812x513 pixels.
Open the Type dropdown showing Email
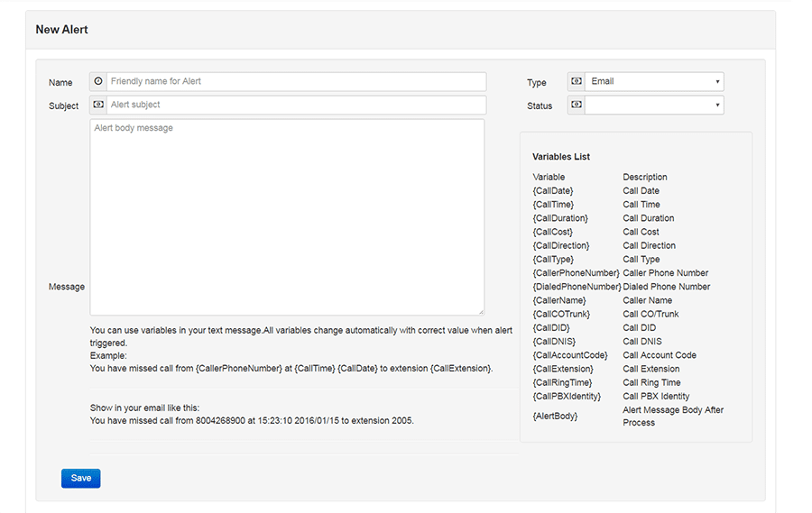click(654, 81)
